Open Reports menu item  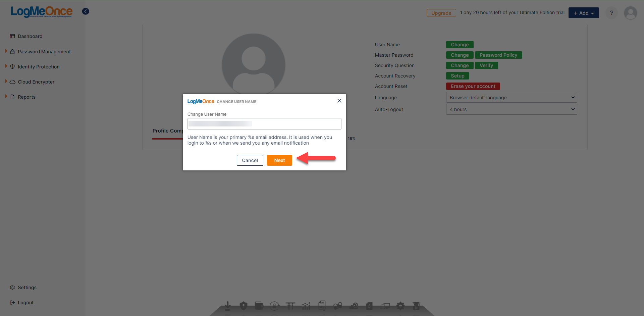click(26, 97)
